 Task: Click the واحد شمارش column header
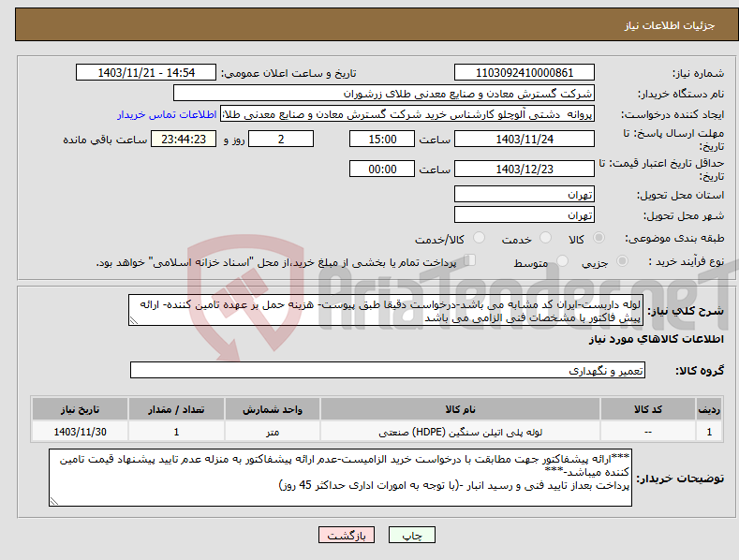coord(273,409)
